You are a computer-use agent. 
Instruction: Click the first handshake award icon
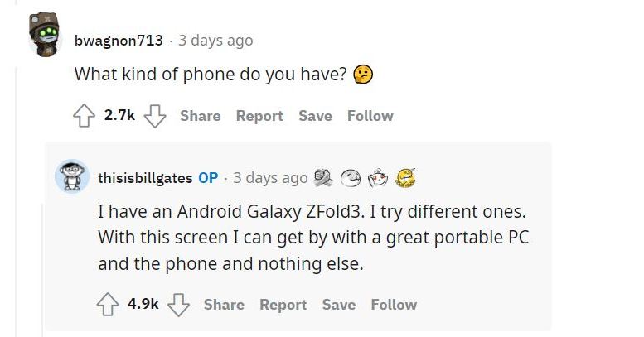point(325,177)
